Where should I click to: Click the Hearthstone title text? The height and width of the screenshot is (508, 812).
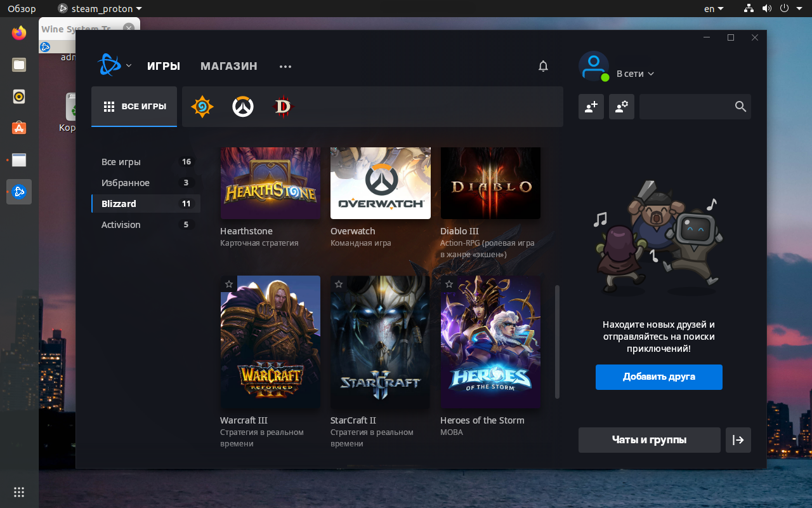[x=246, y=231]
